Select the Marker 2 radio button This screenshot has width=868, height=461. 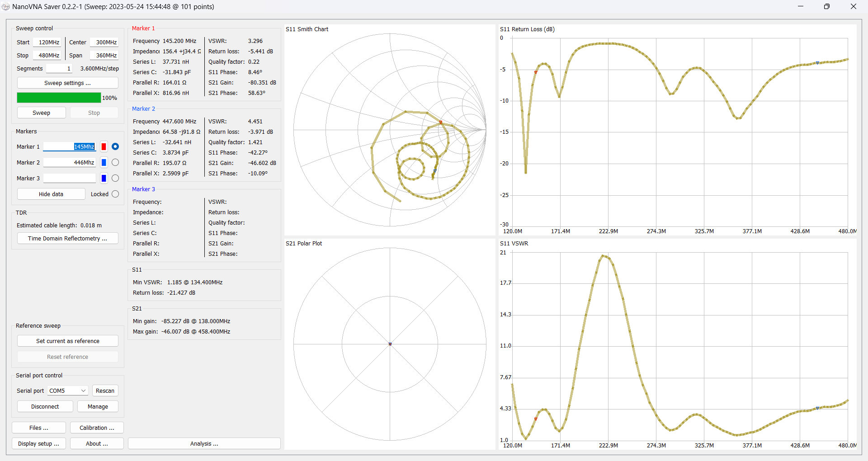[x=115, y=162]
